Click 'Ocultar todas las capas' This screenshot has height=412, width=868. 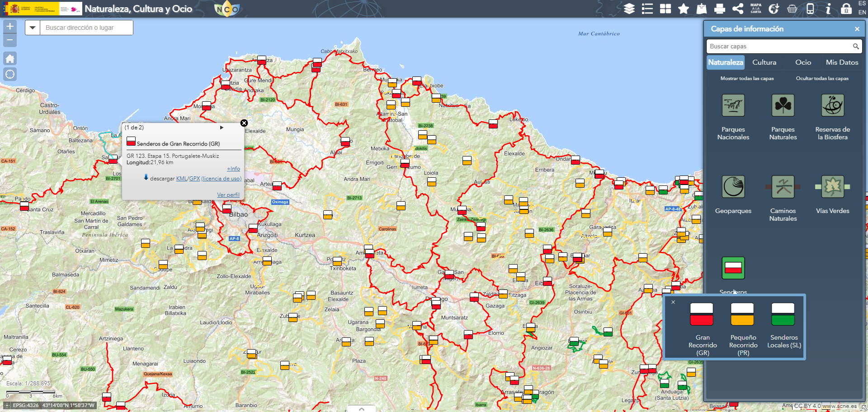pyautogui.click(x=822, y=78)
